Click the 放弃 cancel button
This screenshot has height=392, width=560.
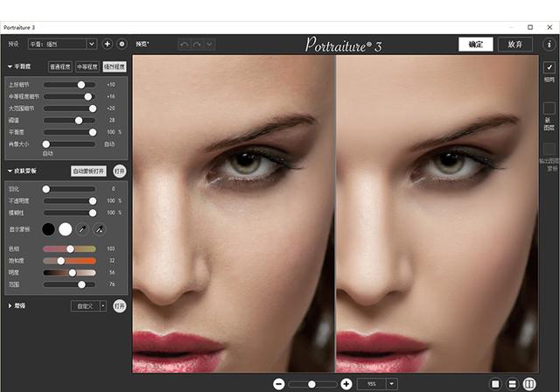pos(515,45)
